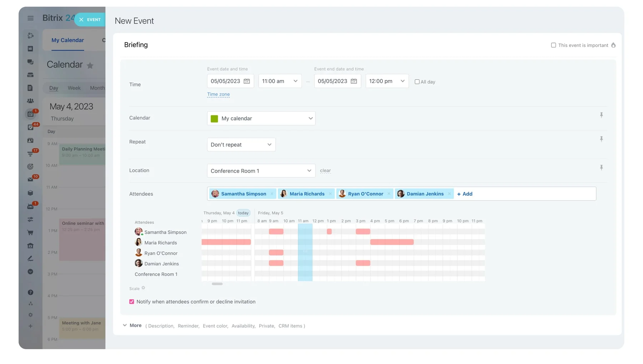
Task: Click the Time zone link
Action: [x=218, y=94]
